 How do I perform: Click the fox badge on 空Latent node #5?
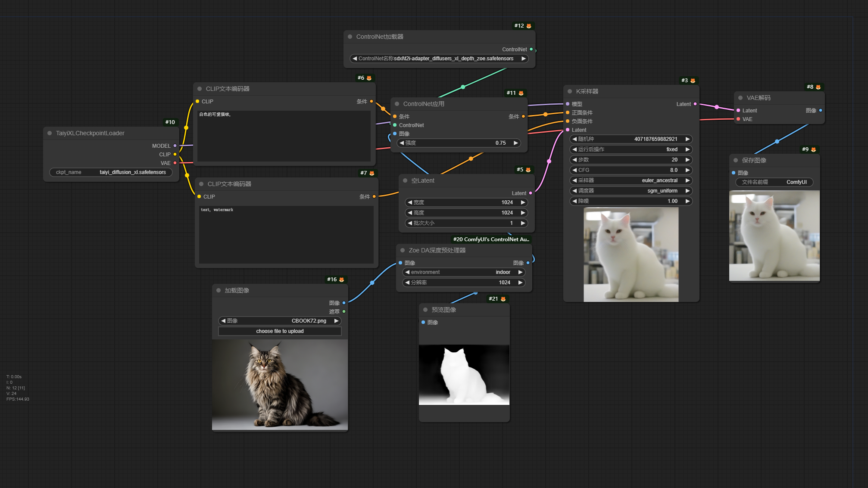point(528,170)
